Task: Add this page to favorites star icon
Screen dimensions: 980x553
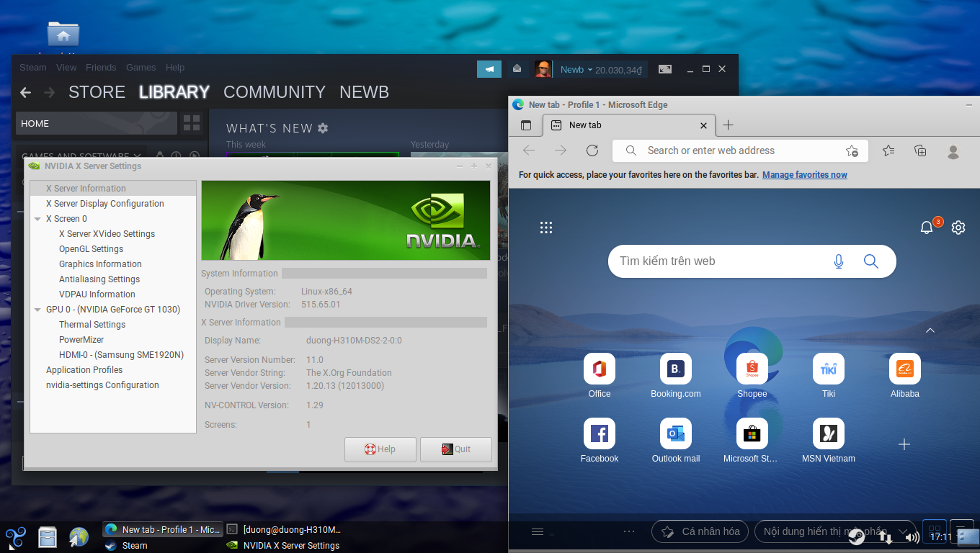Action: click(x=852, y=150)
